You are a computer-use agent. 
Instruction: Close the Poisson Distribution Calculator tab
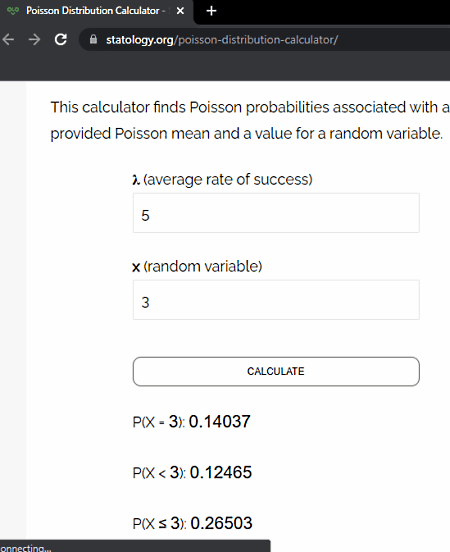point(180,11)
